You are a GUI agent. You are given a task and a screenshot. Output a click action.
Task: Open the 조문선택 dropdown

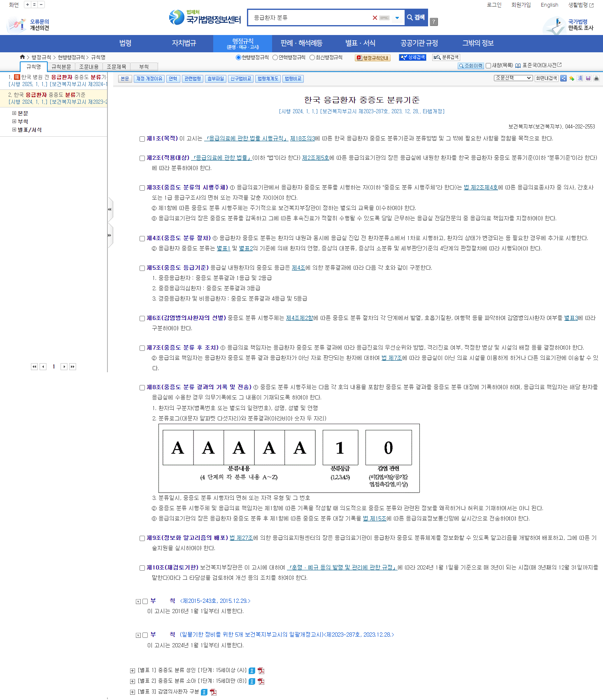[x=513, y=78]
